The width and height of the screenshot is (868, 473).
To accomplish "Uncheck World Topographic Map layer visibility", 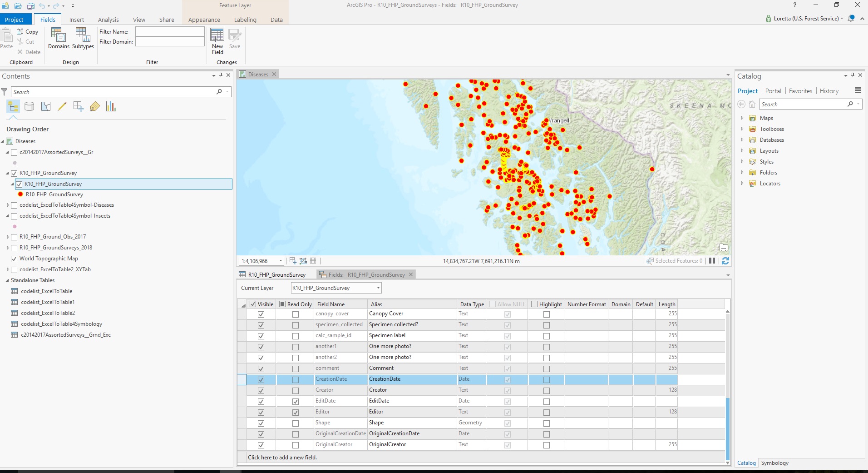I will point(14,259).
